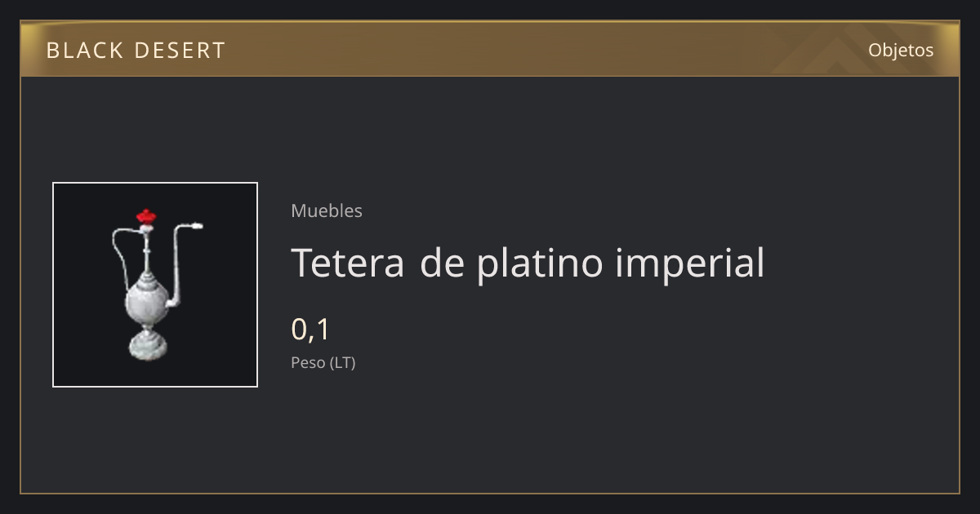Click the red lid of the teapot
The image size is (980, 514).
click(x=146, y=216)
